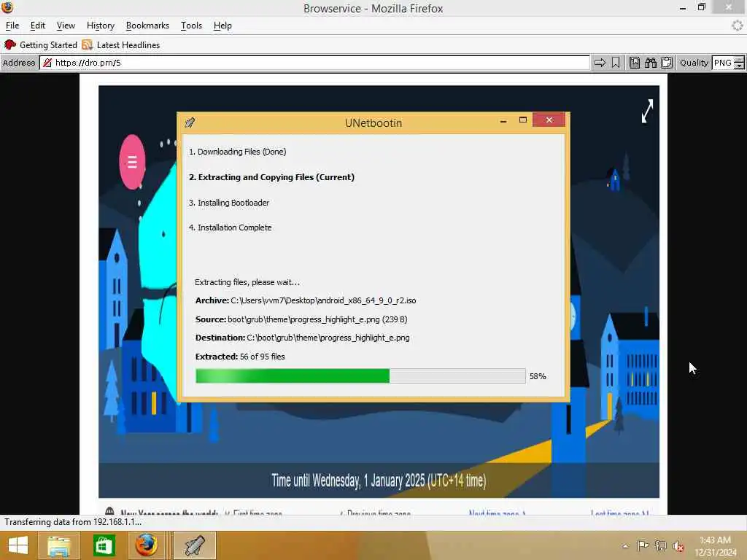Image resolution: width=747 pixels, height=560 pixels.
Task: Minimize the Firefox Browservice window
Action: [x=683, y=7]
